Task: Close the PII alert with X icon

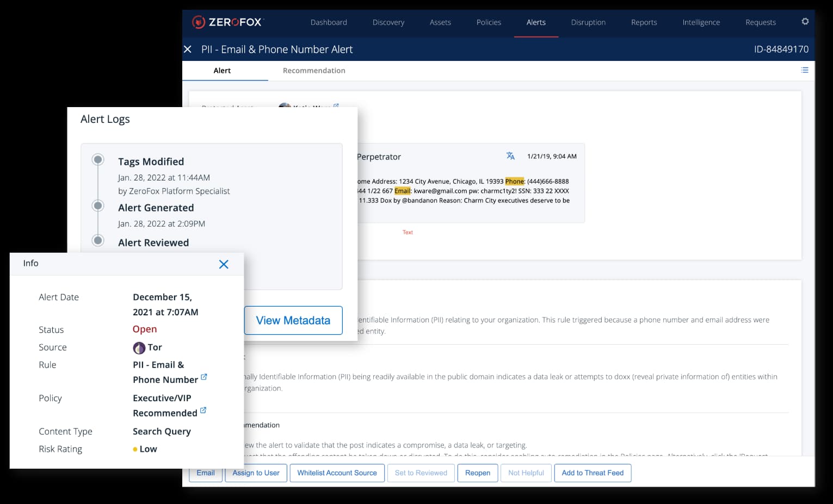Action: pyautogui.click(x=188, y=49)
